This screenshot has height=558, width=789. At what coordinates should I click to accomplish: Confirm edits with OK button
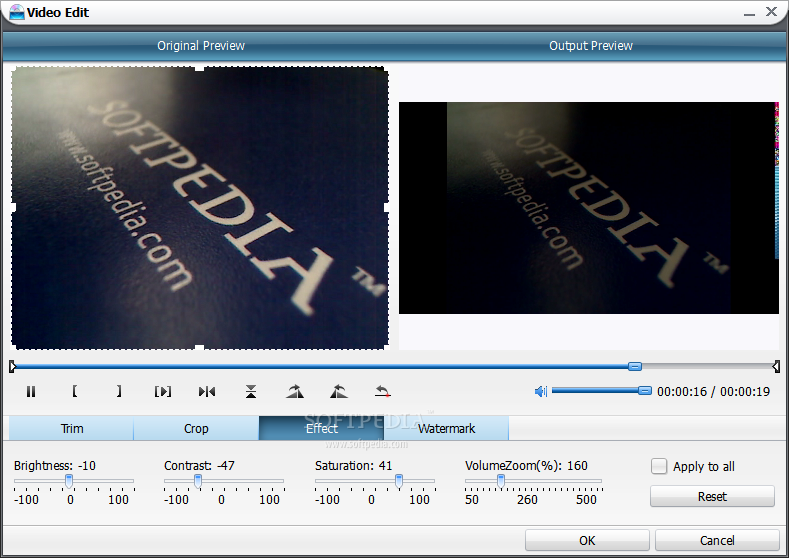tap(587, 540)
